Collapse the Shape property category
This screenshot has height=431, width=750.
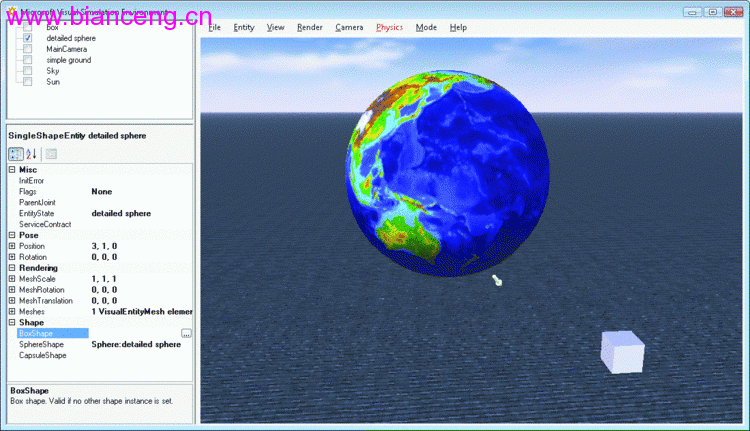[x=12, y=322]
